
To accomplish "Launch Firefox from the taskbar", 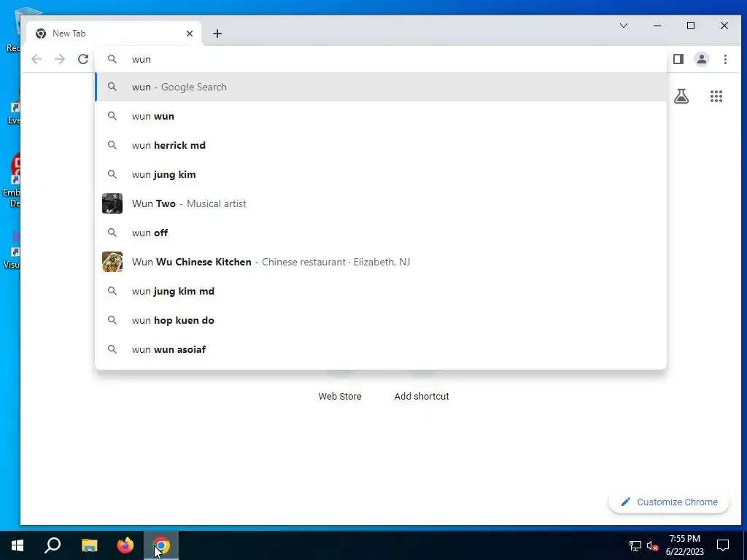I will (125, 545).
